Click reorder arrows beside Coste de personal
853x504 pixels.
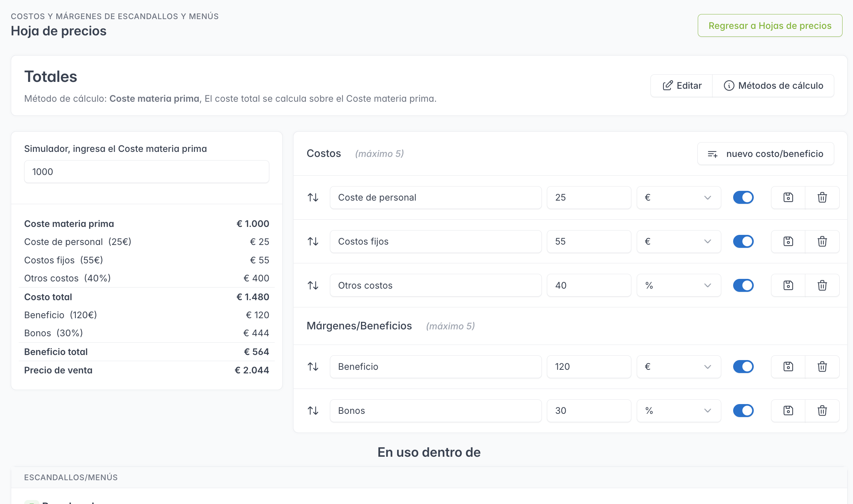pos(313,197)
